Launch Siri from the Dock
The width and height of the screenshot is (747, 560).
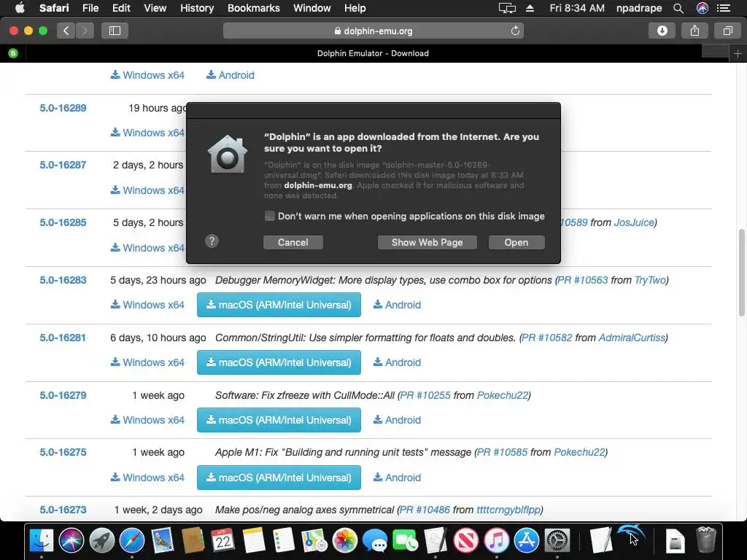(x=71, y=540)
